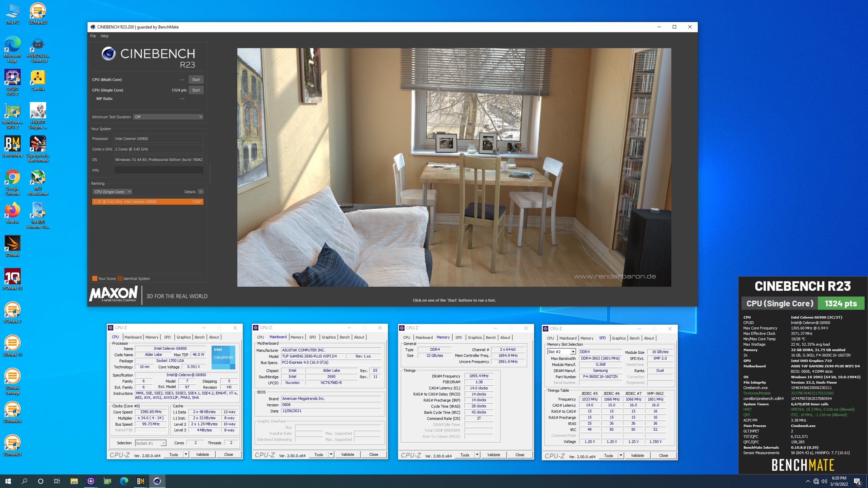Open the Cinebench Help menu
The height and width of the screenshot is (488, 868).
(x=104, y=36)
